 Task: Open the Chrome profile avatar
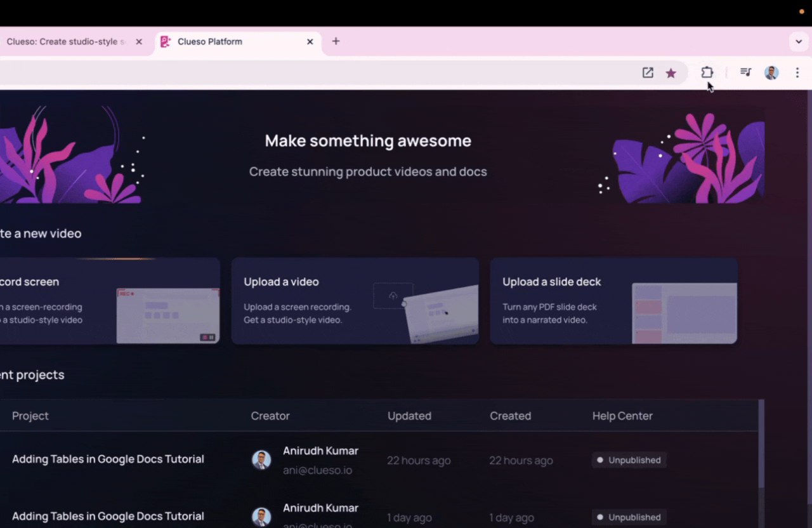point(771,72)
